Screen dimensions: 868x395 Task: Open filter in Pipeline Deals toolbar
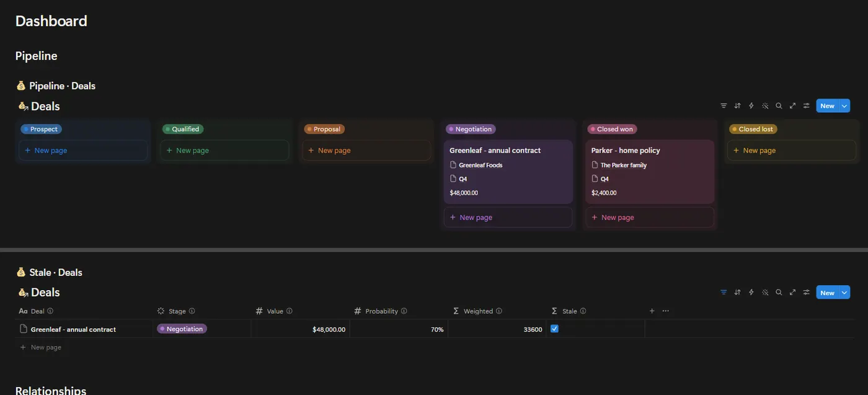[x=724, y=106]
